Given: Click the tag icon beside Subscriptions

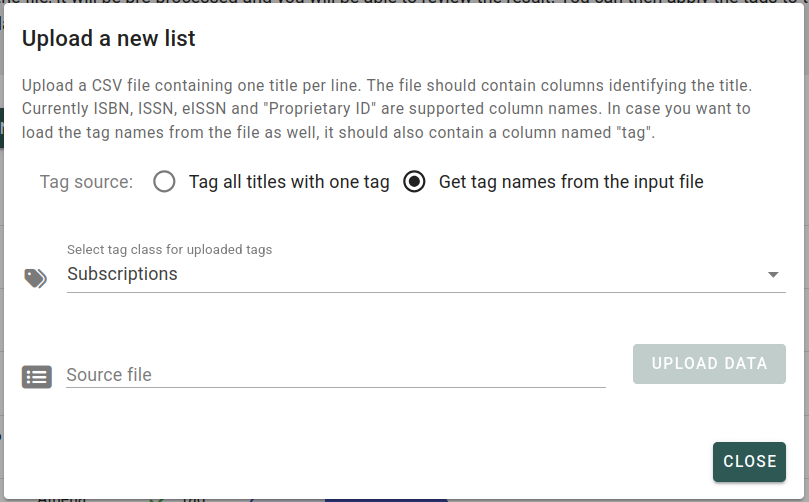Looking at the screenshot, I should (x=35, y=278).
